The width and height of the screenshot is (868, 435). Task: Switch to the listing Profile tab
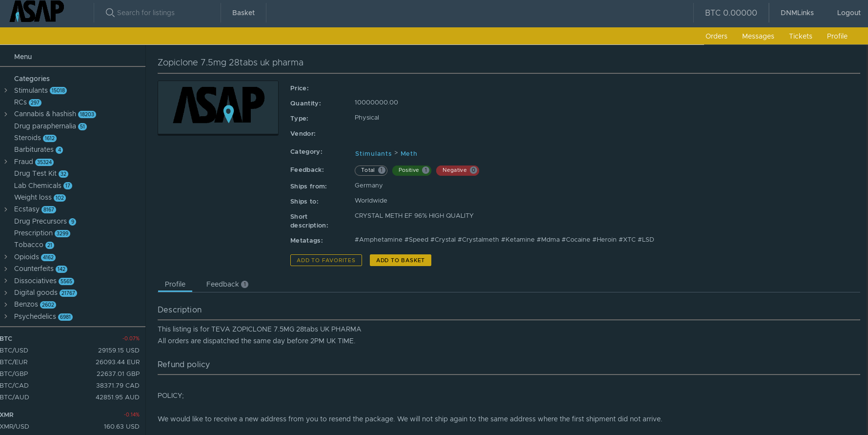coord(175,284)
